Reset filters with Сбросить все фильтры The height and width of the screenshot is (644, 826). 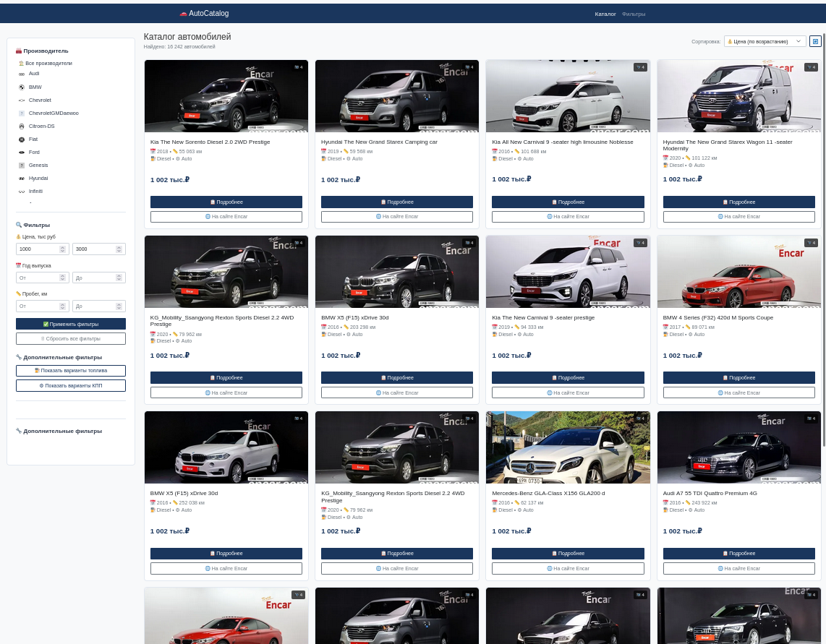71,338
